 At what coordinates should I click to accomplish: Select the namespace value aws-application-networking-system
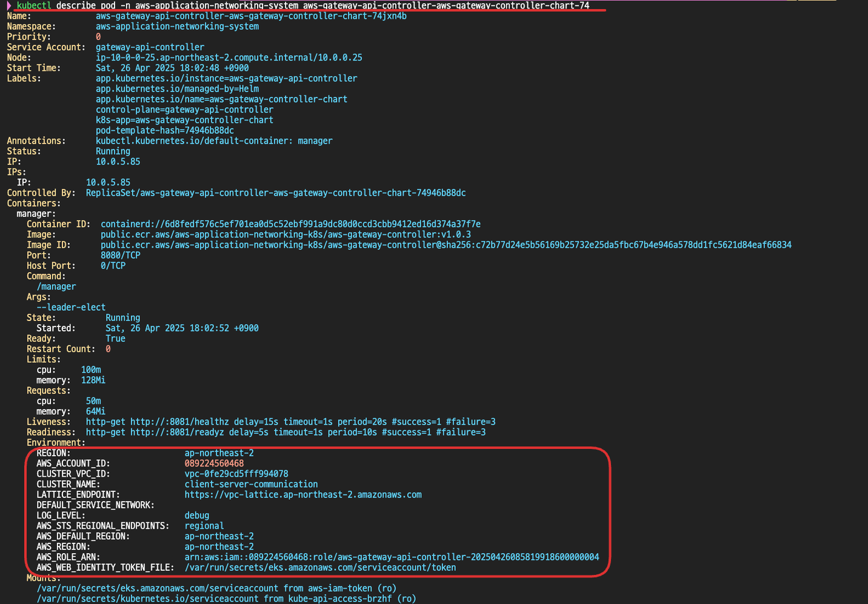pyautogui.click(x=177, y=27)
